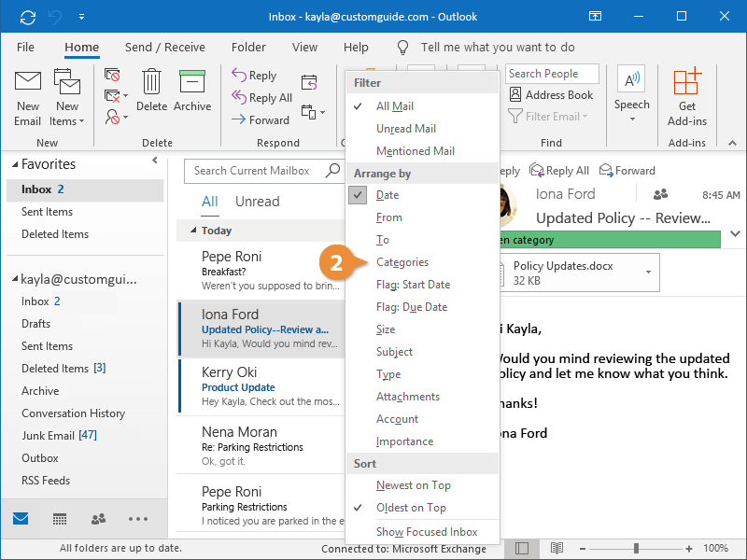This screenshot has height=560, width=747.
Task: Reply to the message from ribbon
Action: pyautogui.click(x=254, y=76)
